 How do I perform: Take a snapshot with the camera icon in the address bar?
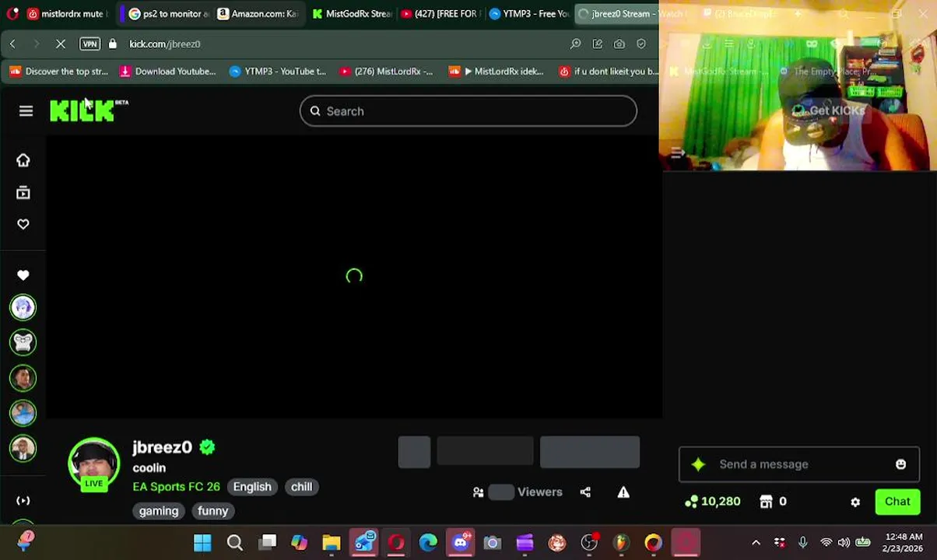(619, 44)
